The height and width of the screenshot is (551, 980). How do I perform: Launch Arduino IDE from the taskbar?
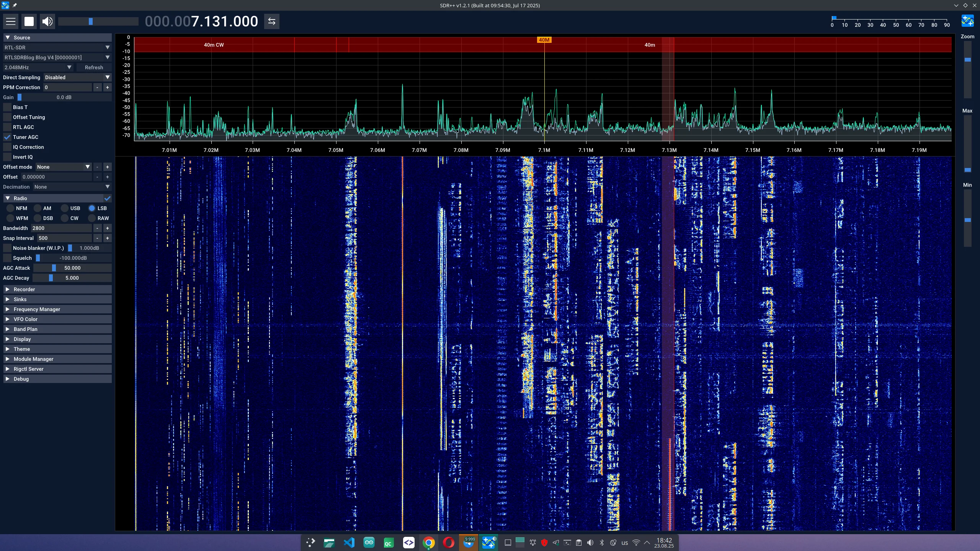[369, 543]
